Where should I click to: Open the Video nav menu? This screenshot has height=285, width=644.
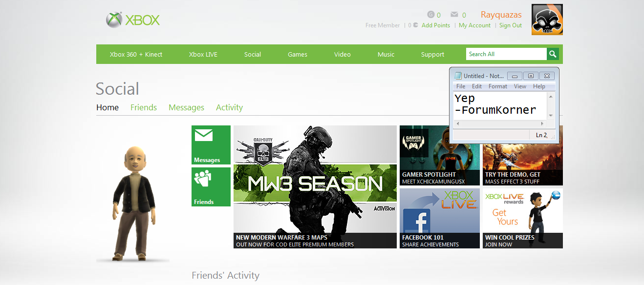coord(343,54)
